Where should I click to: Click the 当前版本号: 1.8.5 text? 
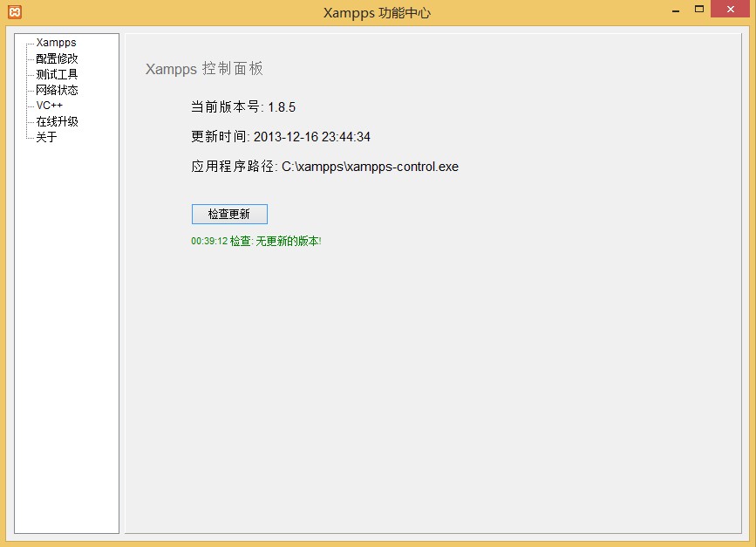point(243,106)
